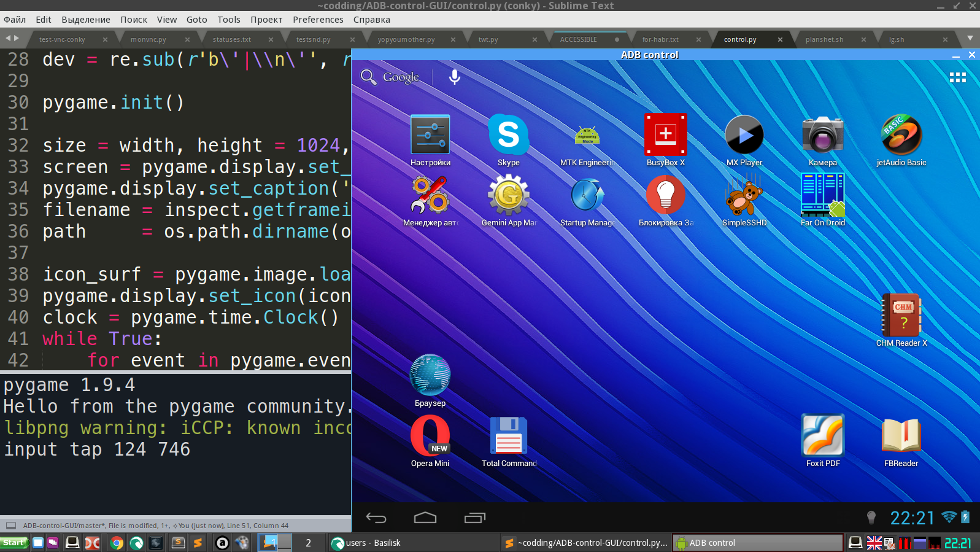Screen dimensions: 980x552
Task: Tap the Android recent apps button
Action: 475,518
